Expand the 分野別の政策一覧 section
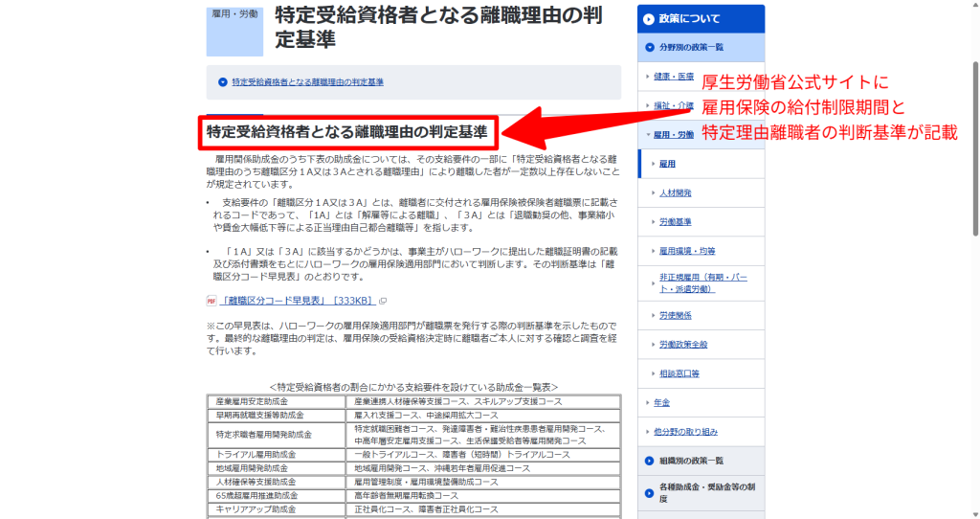The width and height of the screenshot is (980, 519). (x=701, y=47)
